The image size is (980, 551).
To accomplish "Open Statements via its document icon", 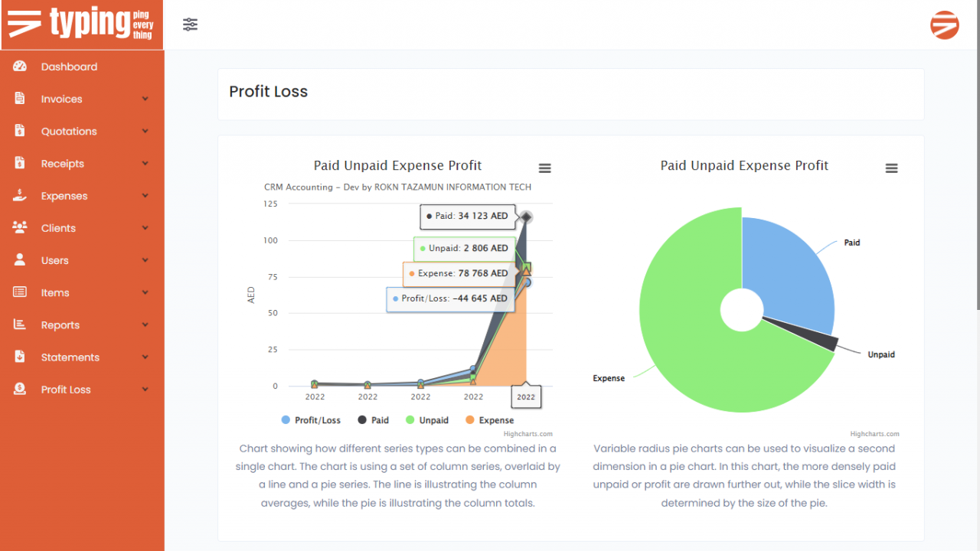I will (20, 357).
